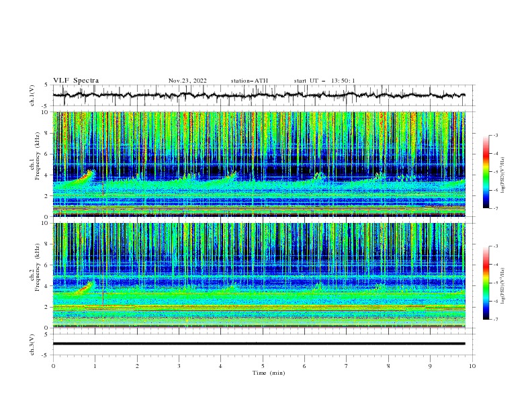The width and height of the screenshot is (532, 411).
Task: Select the ch.1 spectrogram color scale bar
Action: (486, 172)
